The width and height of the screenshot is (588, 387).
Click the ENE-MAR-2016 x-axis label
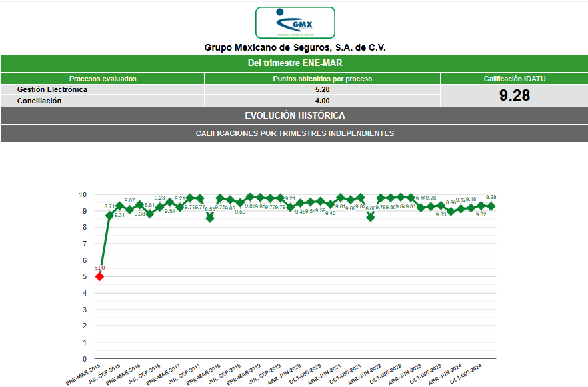click(x=123, y=374)
